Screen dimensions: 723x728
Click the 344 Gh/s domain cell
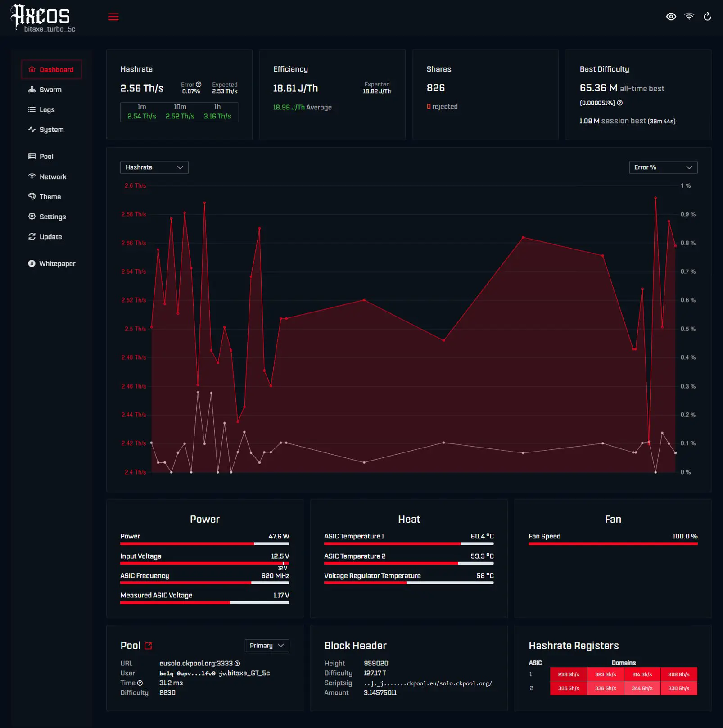pos(642,688)
